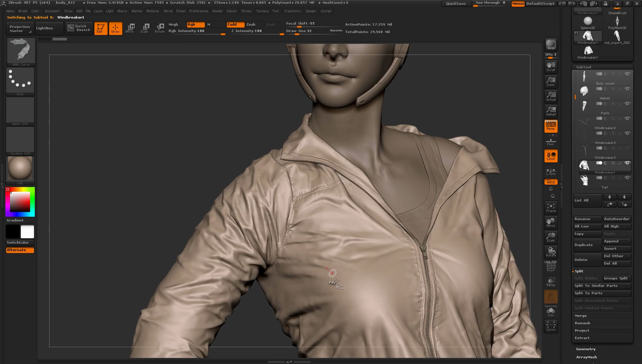This screenshot has width=642, height=364.
Task: Select the Scroll navigation icon
Action: pos(551,66)
